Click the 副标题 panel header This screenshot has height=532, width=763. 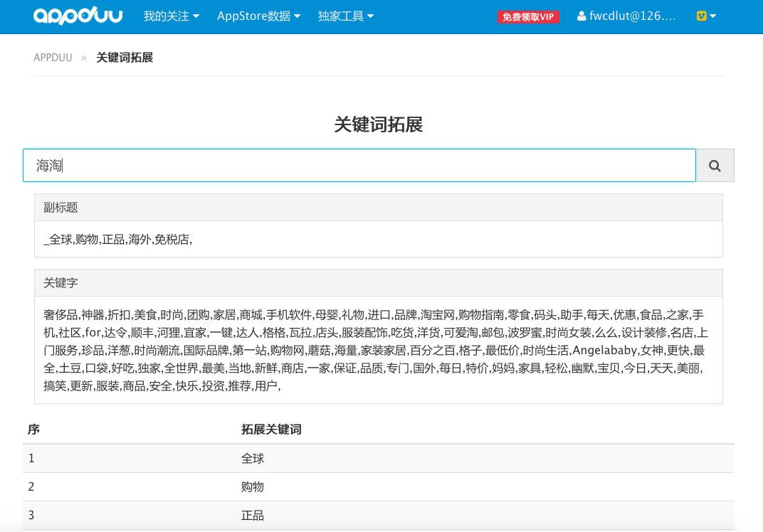[60, 207]
